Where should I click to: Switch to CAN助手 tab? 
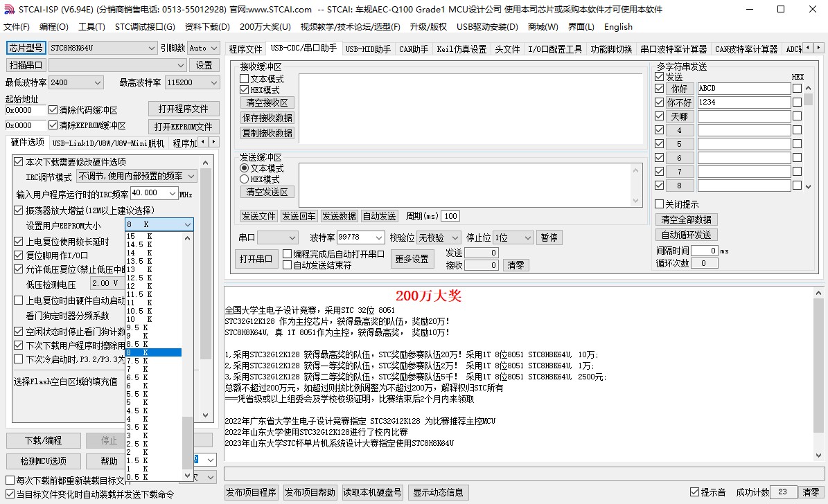pyautogui.click(x=414, y=49)
